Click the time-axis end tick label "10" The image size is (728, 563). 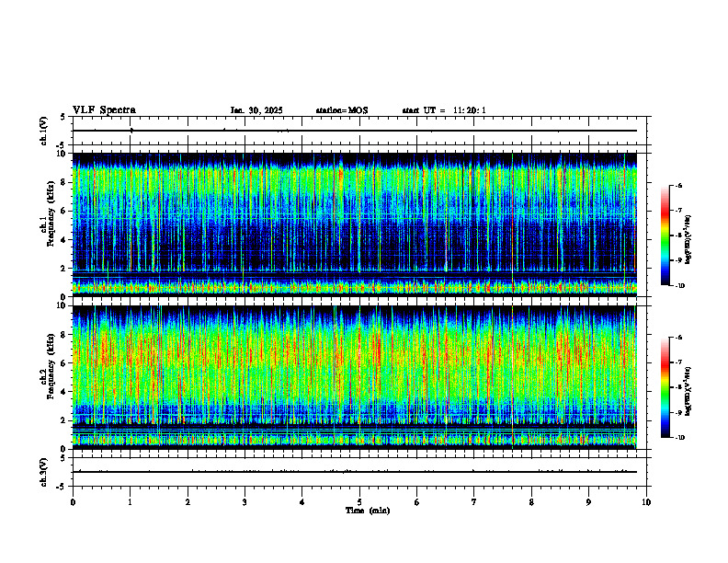[x=646, y=502]
